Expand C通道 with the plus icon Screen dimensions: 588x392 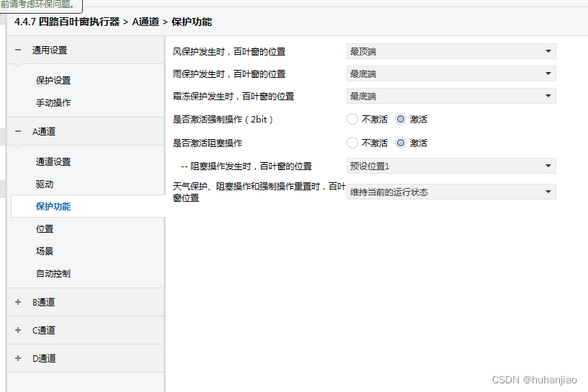pos(18,331)
